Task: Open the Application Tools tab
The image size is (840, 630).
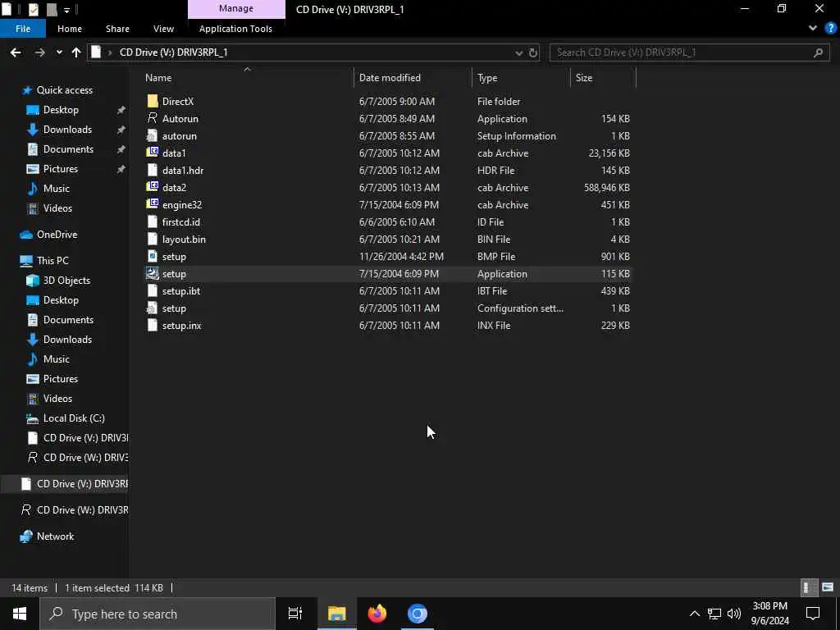Action: tap(235, 29)
